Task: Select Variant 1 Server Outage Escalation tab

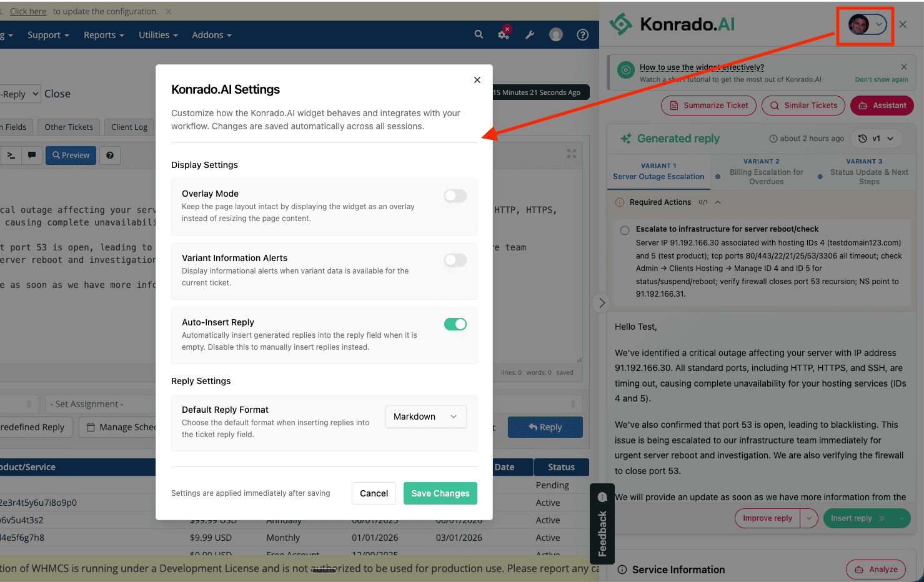Action: [x=658, y=171]
